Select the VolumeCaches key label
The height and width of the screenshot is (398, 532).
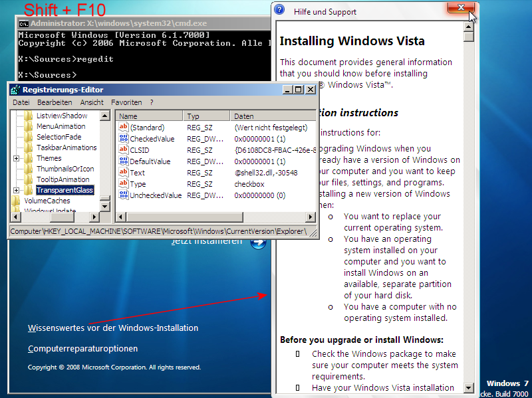[x=47, y=201]
